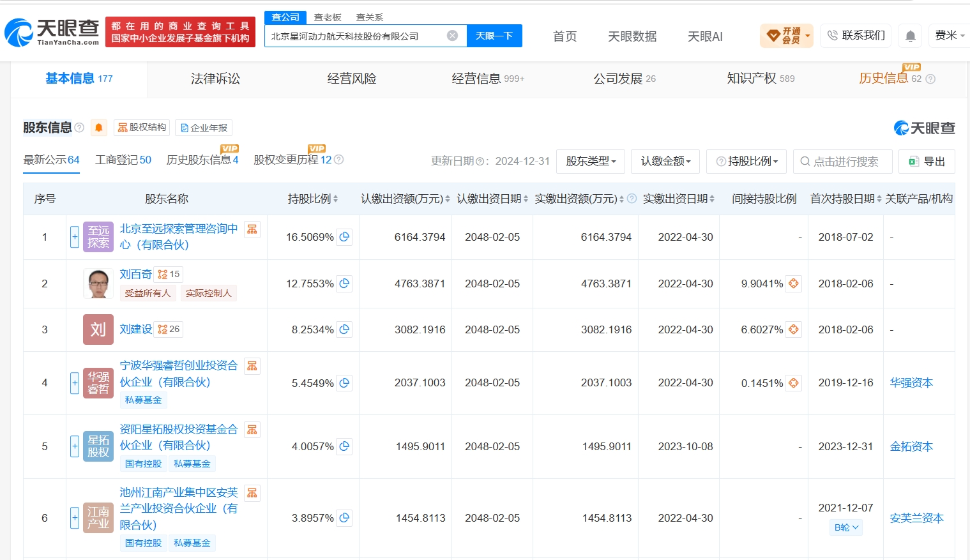Open 认缴金额 filter dropdown
This screenshot has width=970, height=560.
pyautogui.click(x=665, y=162)
